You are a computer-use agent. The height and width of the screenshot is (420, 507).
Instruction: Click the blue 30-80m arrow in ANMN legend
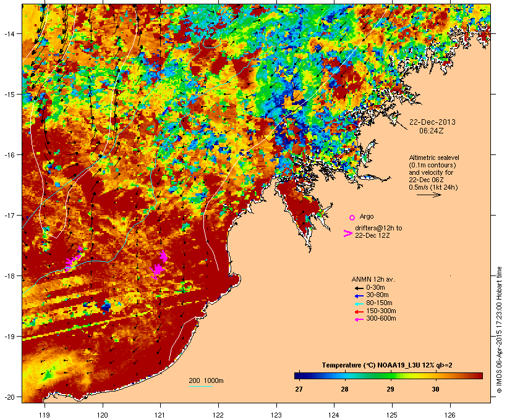359,296
